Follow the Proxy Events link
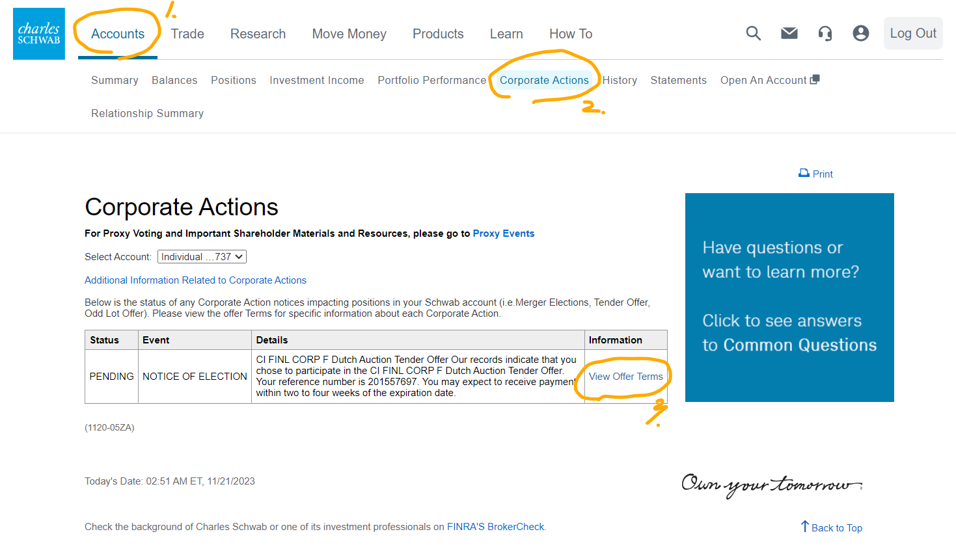This screenshot has height=560, width=956. [x=504, y=233]
